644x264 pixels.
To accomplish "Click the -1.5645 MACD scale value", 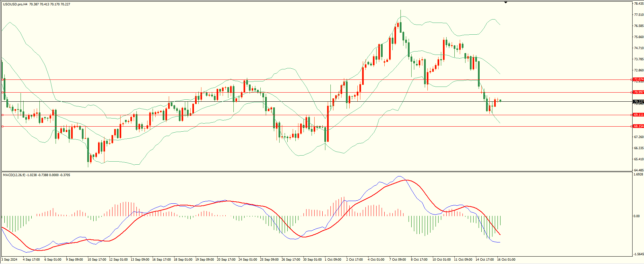I will tap(639, 254).
